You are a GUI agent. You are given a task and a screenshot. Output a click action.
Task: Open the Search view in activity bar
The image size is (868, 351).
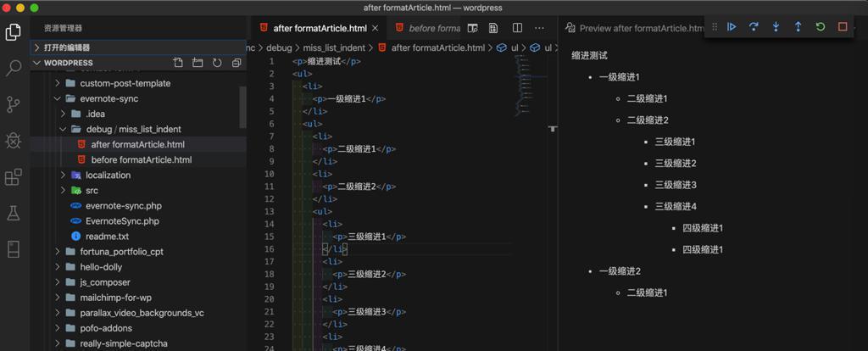pos(14,68)
